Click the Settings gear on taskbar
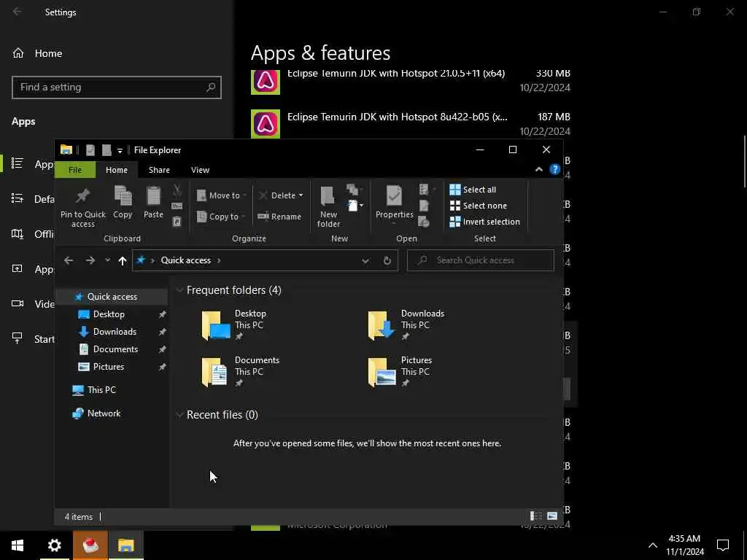This screenshot has height=560, width=747. coord(54,545)
